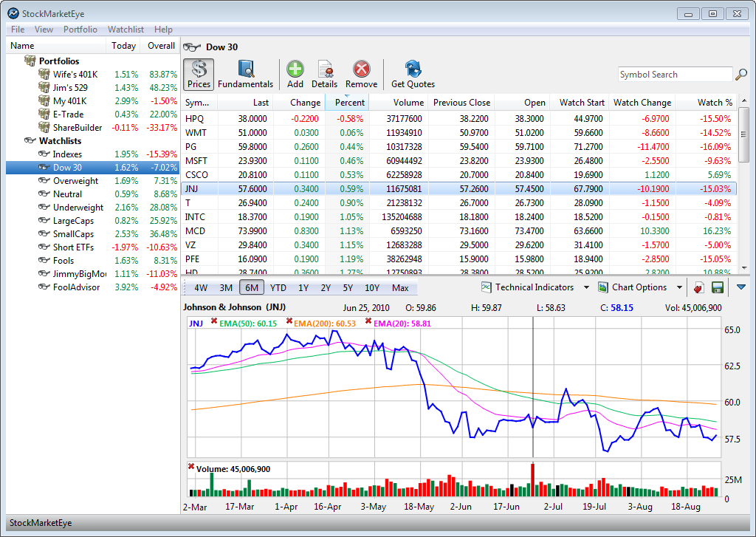Open the View menu
The height and width of the screenshot is (537, 756).
click(x=44, y=30)
